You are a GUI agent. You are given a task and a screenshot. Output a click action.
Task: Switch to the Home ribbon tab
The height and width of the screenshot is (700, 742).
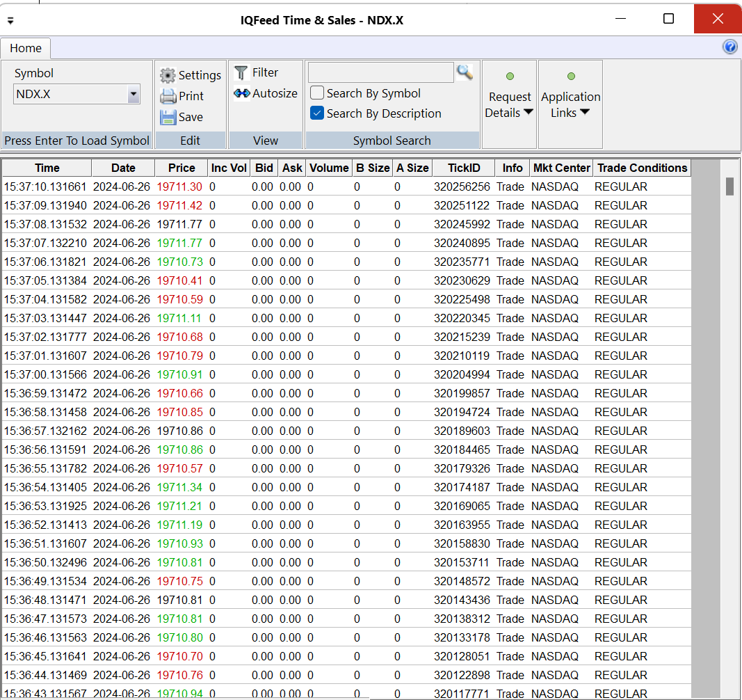tap(26, 48)
